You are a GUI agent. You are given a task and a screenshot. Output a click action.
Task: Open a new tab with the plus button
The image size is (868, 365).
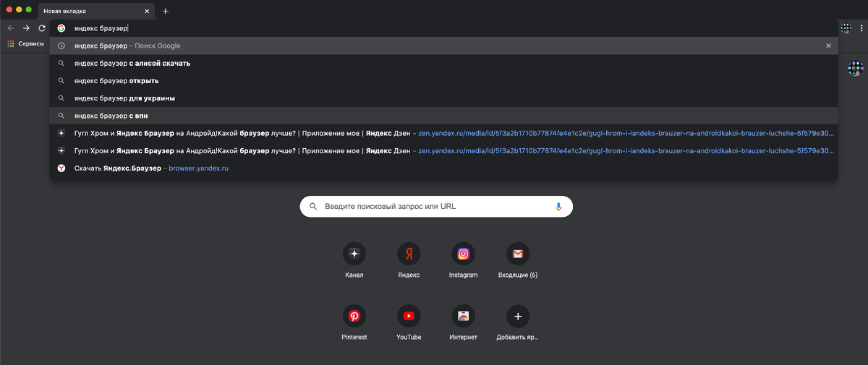click(x=166, y=11)
